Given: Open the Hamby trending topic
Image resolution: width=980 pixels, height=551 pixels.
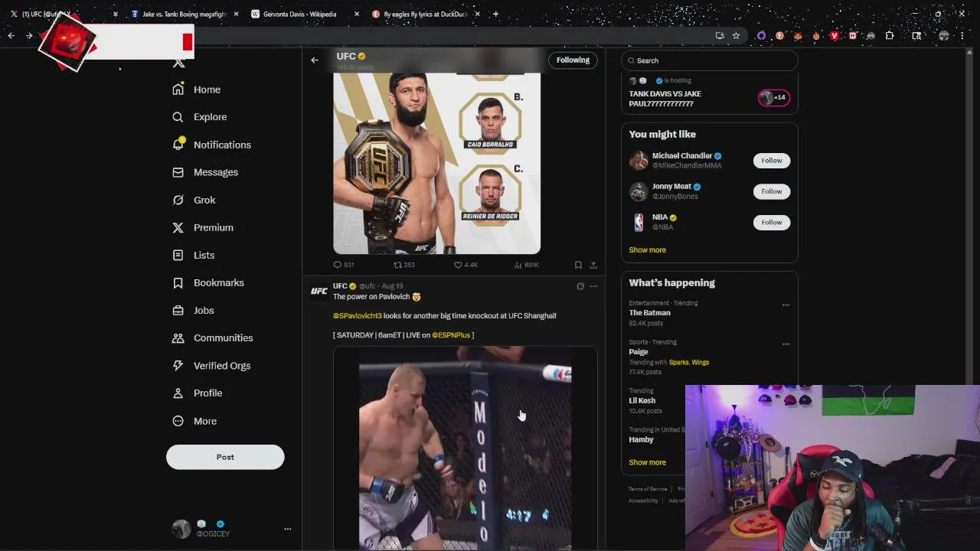Looking at the screenshot, I should pyautogui.click(x=641, y=440).
